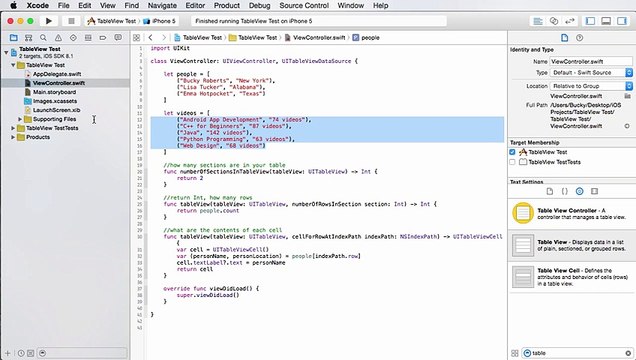Screen dimensions: 636x360
Task: Switch to the Assistant editor icon
Action: 554,21
